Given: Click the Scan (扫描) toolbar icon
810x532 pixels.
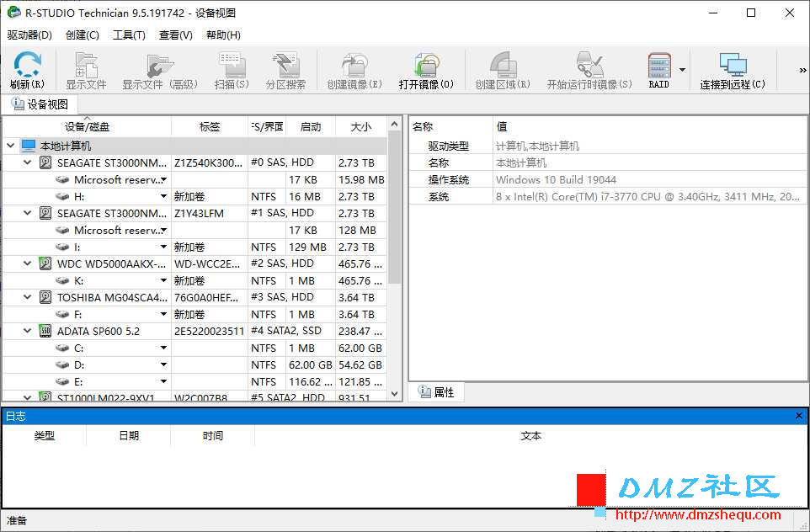Looking at the screenshot, I should (x=232, y=70).
